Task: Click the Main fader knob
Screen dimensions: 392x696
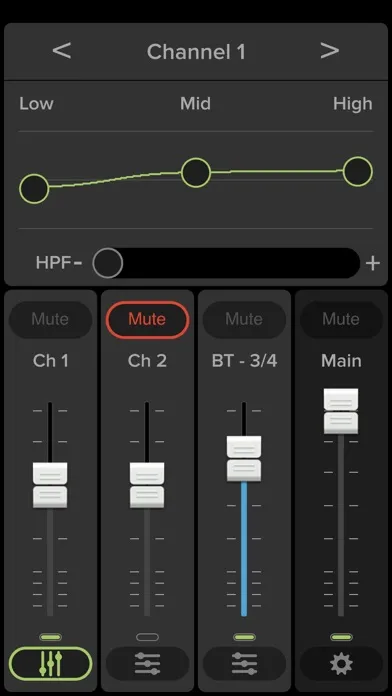Action: tap(341, 411)
